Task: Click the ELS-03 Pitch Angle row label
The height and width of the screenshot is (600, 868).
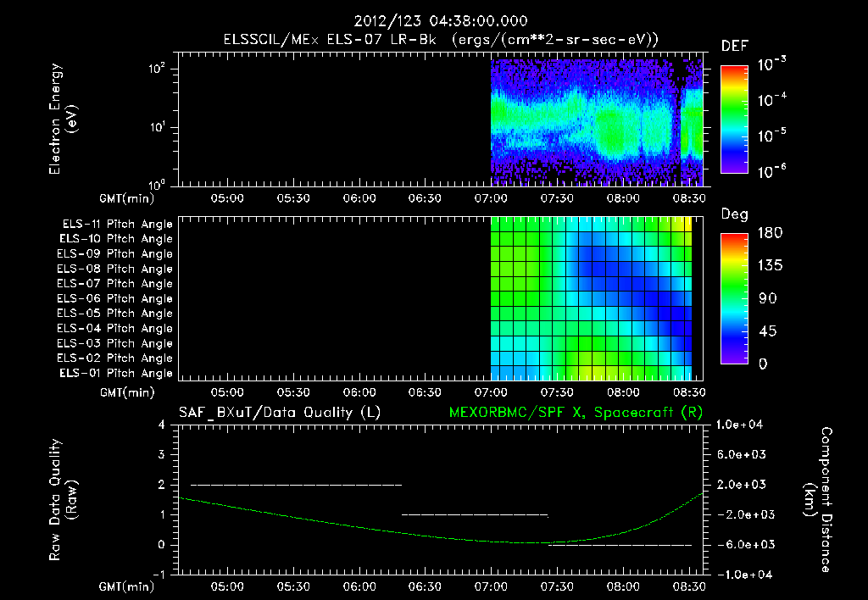Action: (x=114, y=344)
